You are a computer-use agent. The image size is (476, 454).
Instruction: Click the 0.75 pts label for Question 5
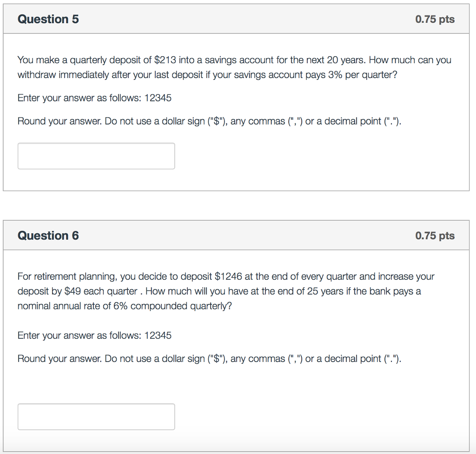[x=435, y=19]
